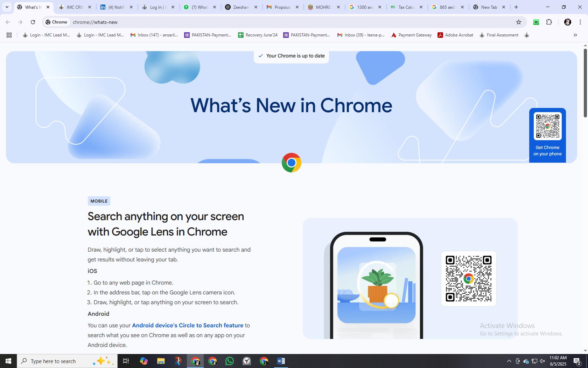Open Android device's Circle to Search feature link
The width and height of the screenshot is (588, 368).
click(188, 325)
